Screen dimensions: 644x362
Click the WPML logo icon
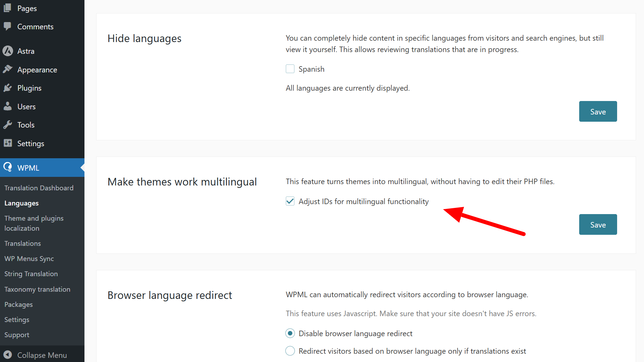click(8, 168)
